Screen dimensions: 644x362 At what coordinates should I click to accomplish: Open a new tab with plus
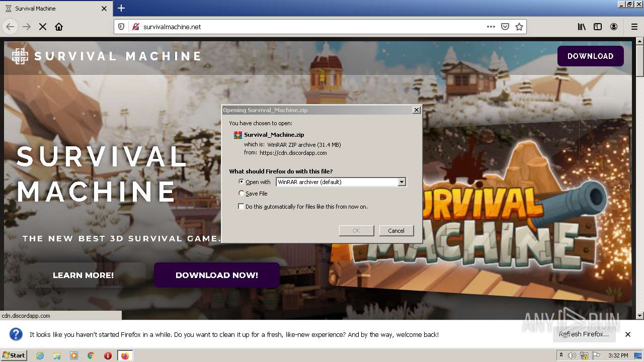(x=121, y=8)
